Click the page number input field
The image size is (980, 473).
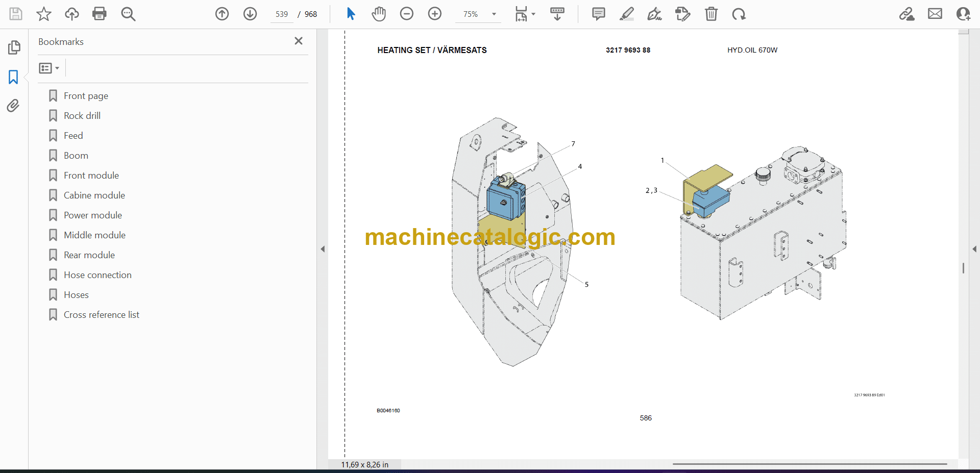coord(282,14)
